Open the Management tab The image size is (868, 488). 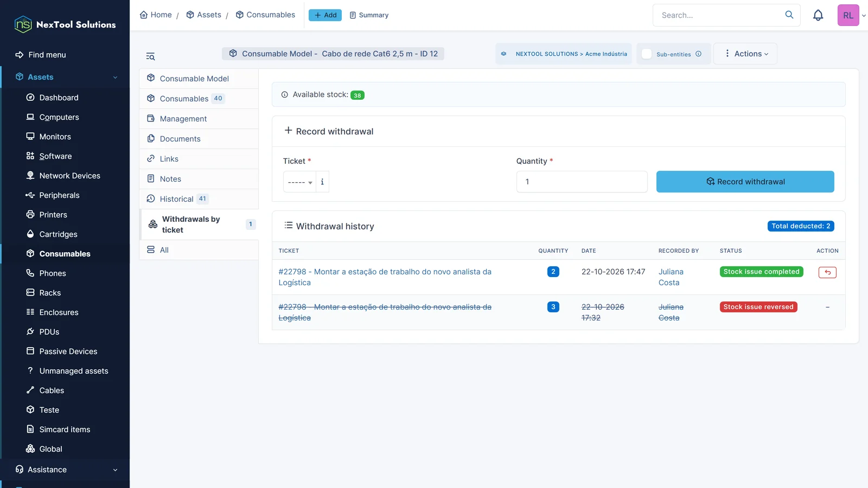(x=199, y=119)
